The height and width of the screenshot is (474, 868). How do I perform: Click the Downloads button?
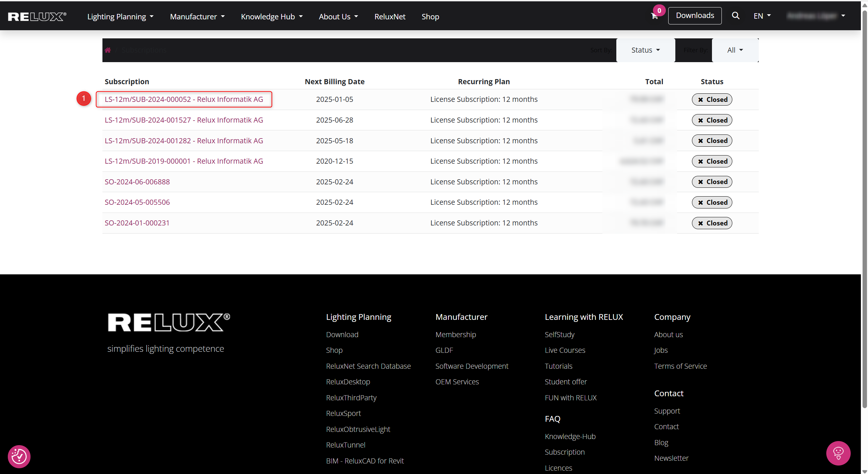tap(695, 16)
